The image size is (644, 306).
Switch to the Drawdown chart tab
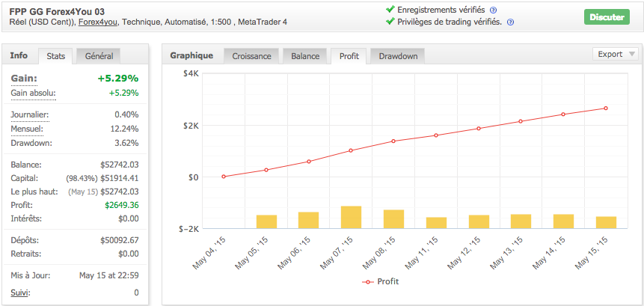(398, 56)
